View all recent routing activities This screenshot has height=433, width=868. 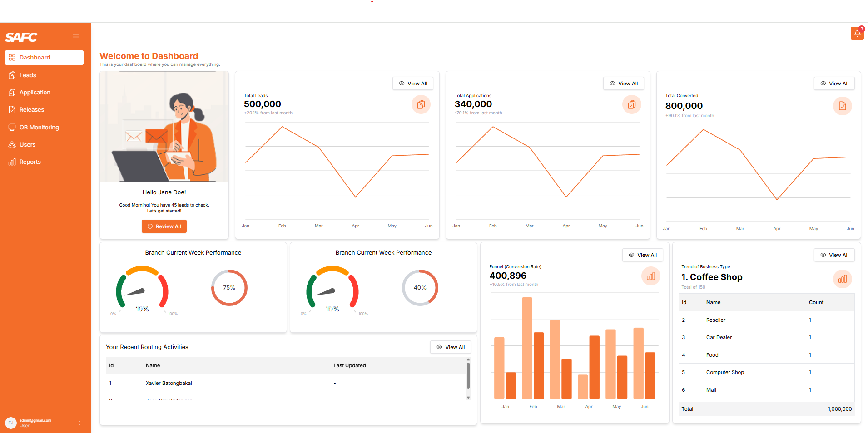coord(450,347)
